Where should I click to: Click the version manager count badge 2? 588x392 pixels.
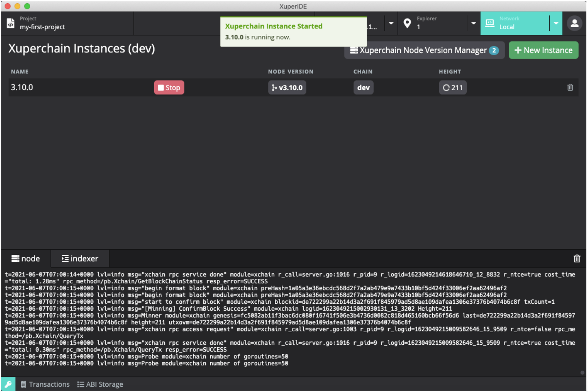pos(494,50)
